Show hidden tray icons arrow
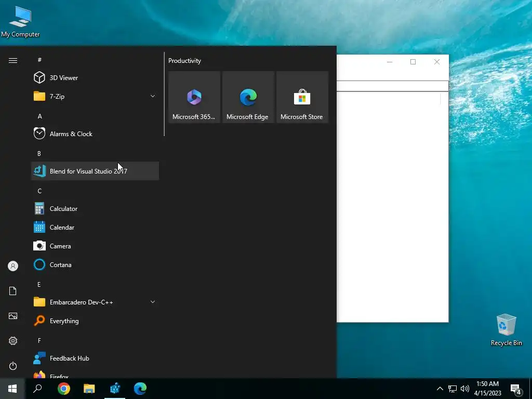532x399 pixels. [440, 389]
